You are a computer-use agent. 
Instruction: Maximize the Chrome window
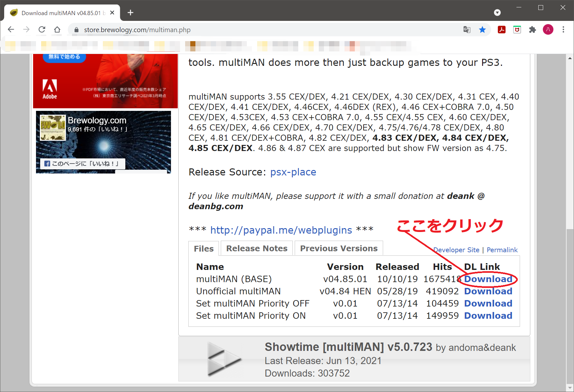(541, 7)
